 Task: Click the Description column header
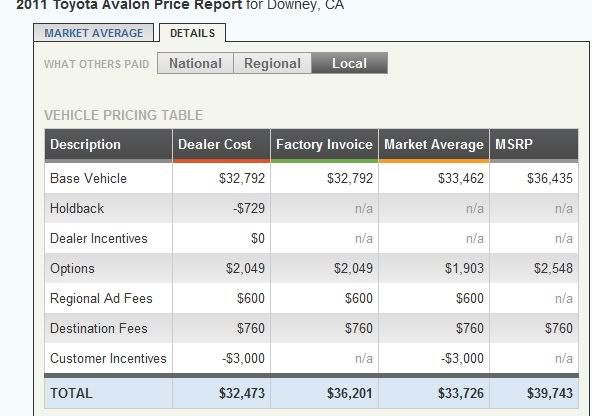click(x=109, y=145)
